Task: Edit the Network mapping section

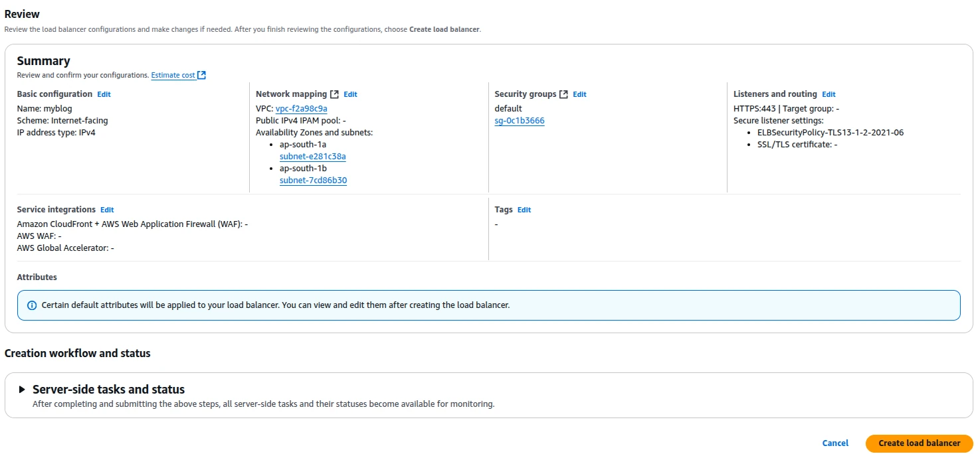Action: tap(350, 95)
